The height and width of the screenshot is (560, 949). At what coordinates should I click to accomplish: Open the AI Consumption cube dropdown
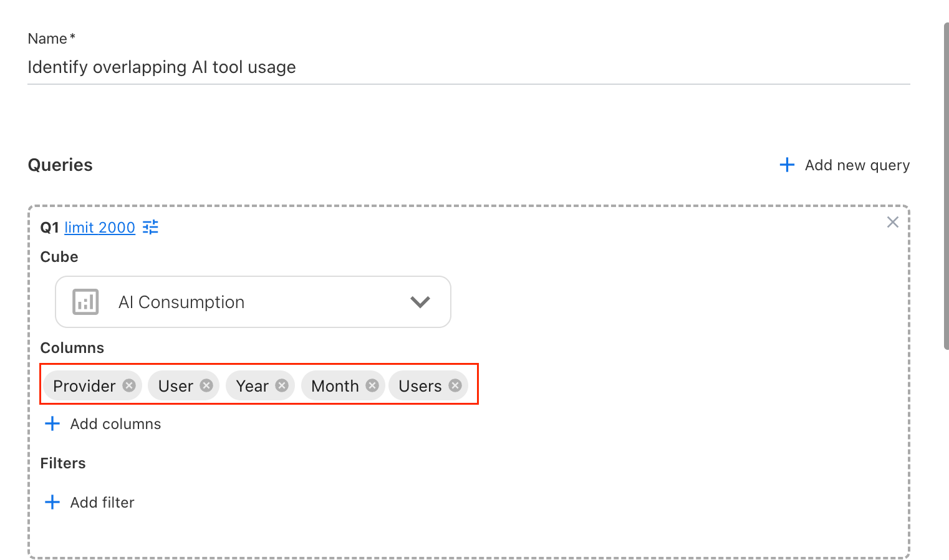point(253,302)
